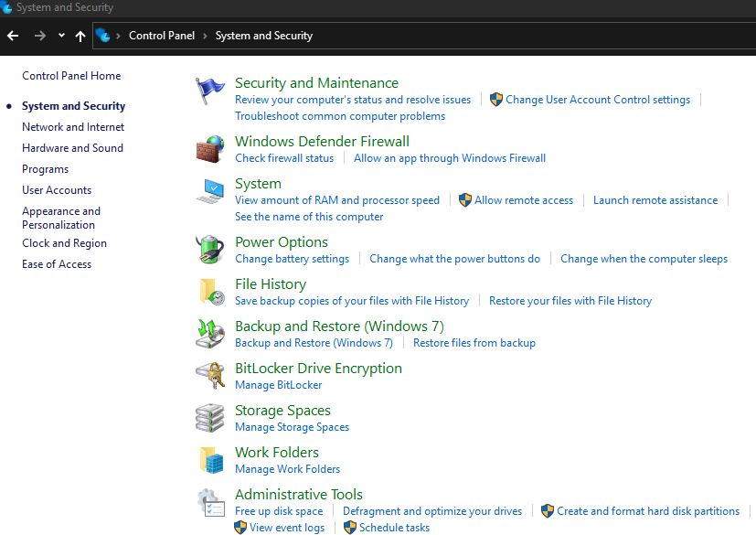Image resolution: width=756 pixels, height=535 pixels.
Task: Navigate up using the up arrow button
Action: (81, 35)
